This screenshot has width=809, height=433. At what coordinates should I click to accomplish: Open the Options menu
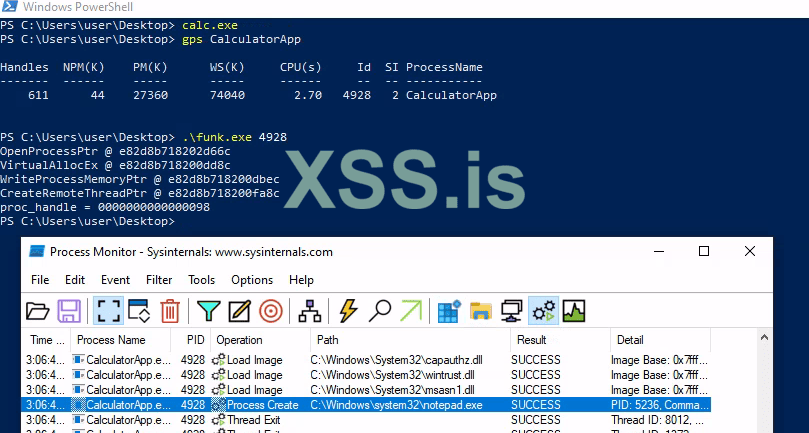[x=252, y=280]
